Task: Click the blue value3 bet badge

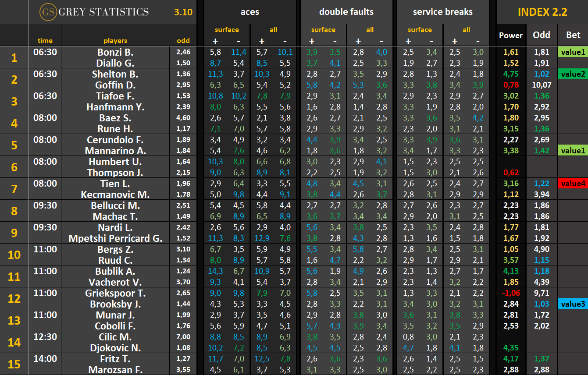Action: [x=573, y=304]
